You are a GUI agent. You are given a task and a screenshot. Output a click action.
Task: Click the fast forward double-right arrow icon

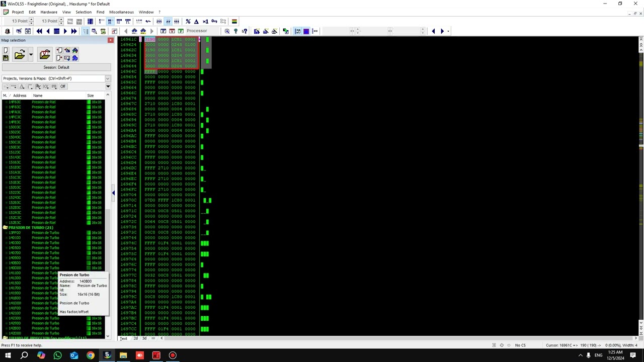[73, 31]
